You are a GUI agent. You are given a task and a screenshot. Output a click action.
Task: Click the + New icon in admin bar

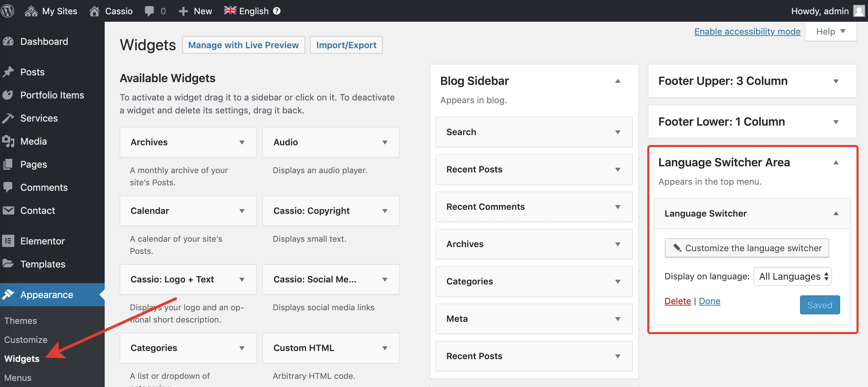(x=183, y=11)
